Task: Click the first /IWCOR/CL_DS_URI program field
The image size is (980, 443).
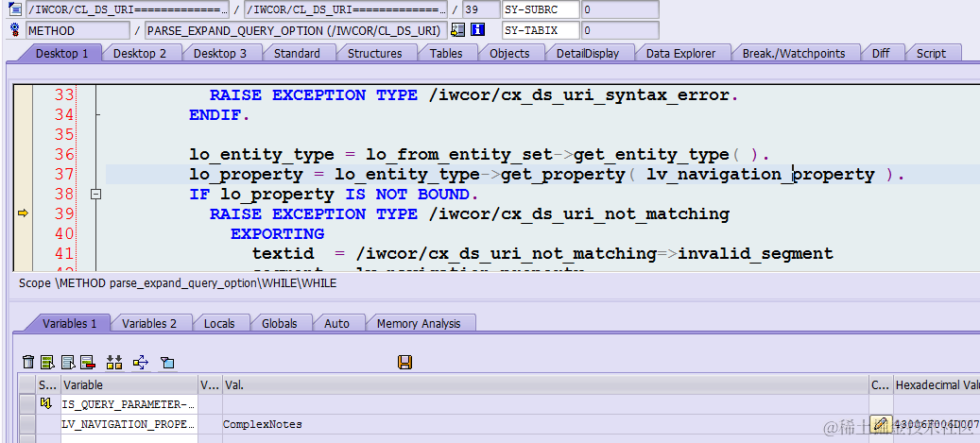Action: tap(128, 9)
